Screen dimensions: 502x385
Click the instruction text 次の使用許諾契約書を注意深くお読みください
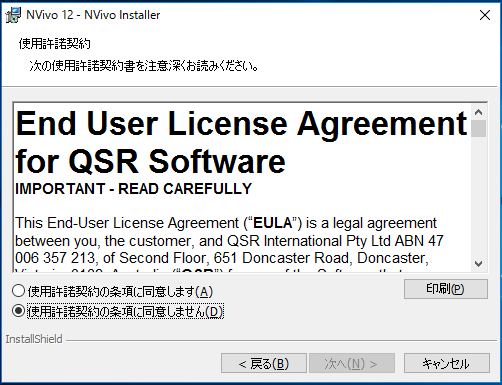pos(144,66)
